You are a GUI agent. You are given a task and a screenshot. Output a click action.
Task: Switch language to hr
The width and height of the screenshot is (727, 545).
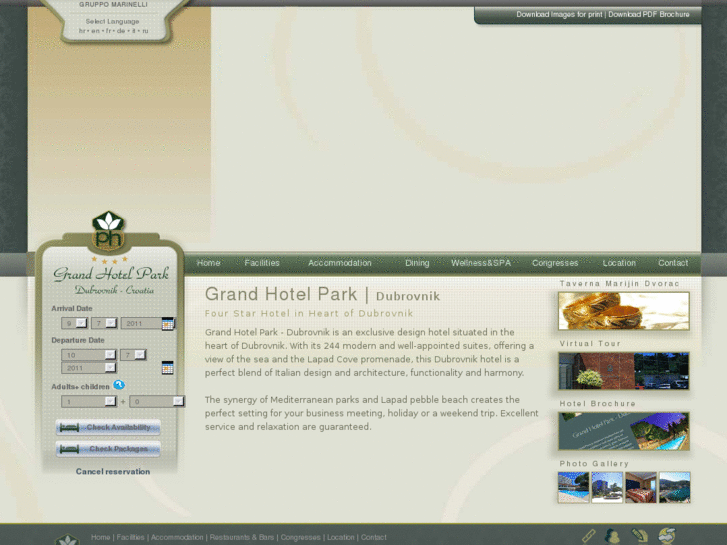[x=82, y=31]
